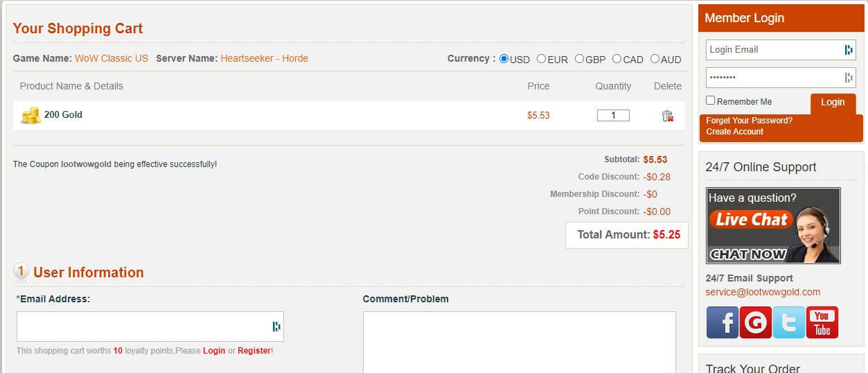Focus the member password field
This screenshot has height=373, width=868.
pyautogui.click(x=781, y=78)
